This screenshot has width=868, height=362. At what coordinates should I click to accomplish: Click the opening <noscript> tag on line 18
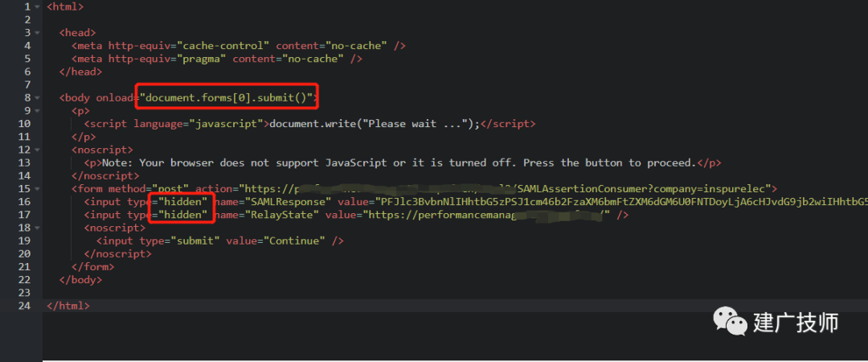115,228
